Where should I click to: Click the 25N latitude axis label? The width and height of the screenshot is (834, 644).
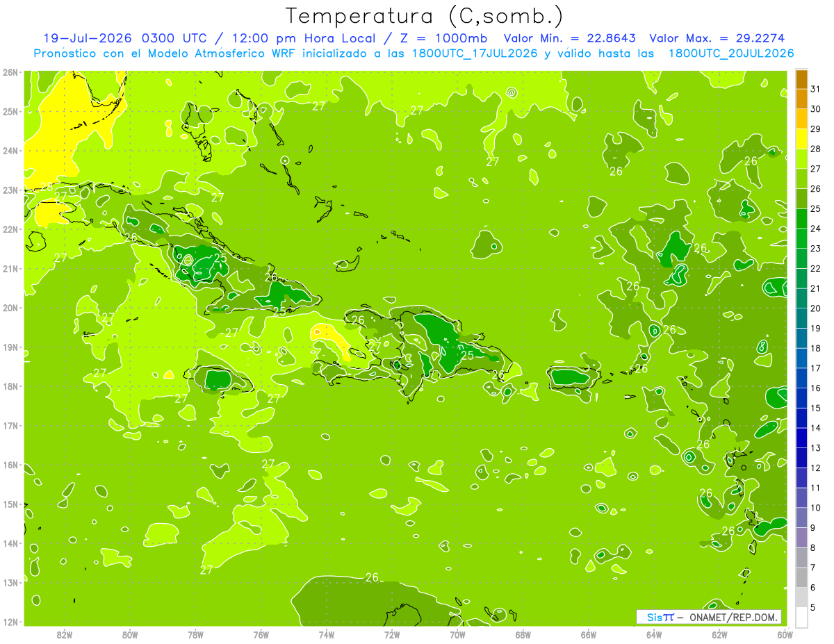(10, 111)
